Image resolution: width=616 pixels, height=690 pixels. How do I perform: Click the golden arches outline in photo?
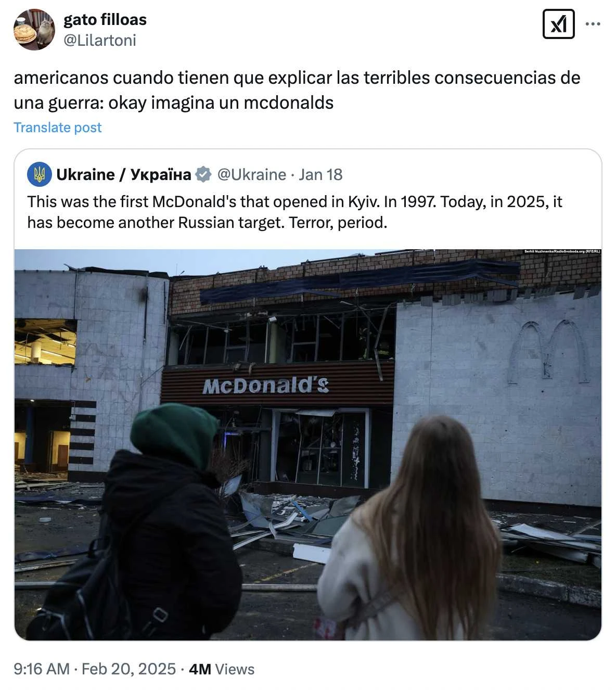(x=548, y=352)
